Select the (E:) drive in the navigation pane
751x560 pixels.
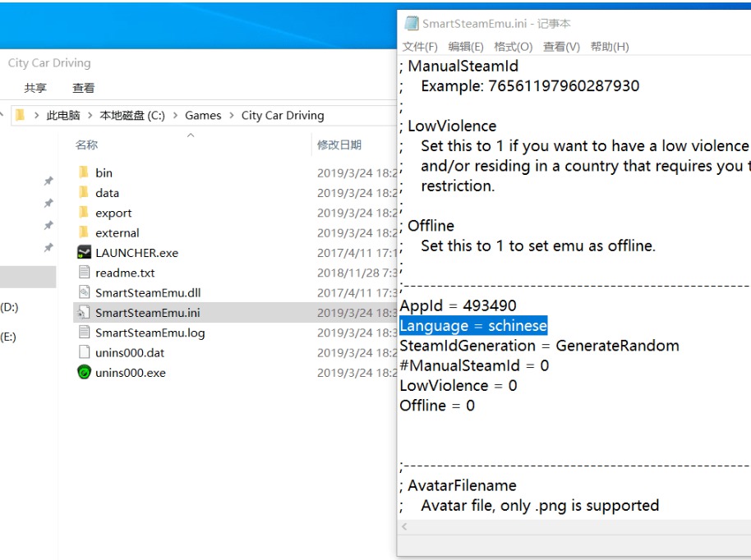click(8, 337)
